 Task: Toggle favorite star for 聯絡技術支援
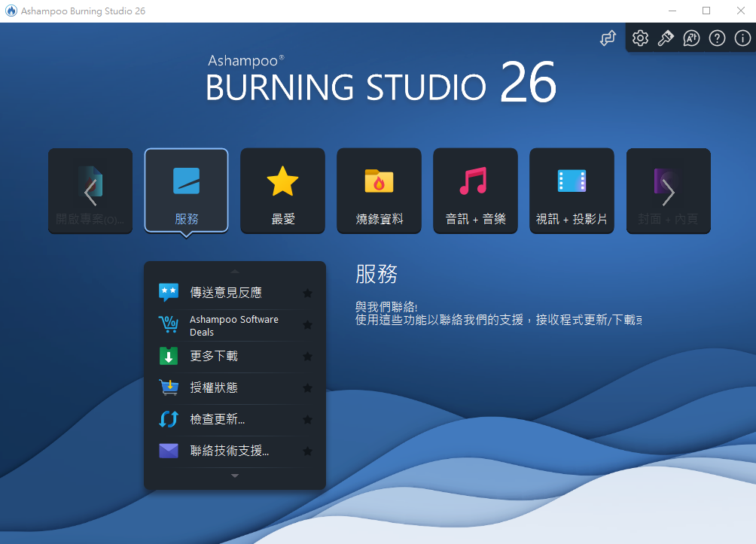coord(308,451)
